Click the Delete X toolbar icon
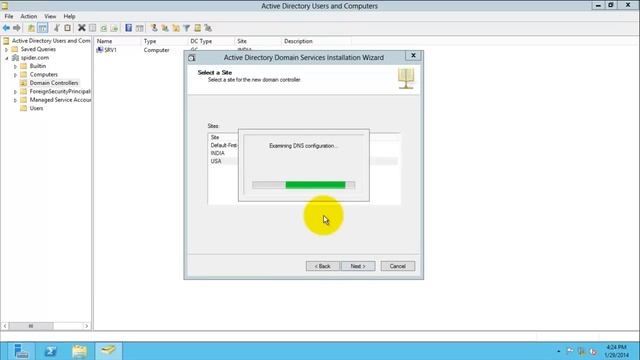Image resolution: width=640 pixels, height=360 pixels. (x=82, y=28)
